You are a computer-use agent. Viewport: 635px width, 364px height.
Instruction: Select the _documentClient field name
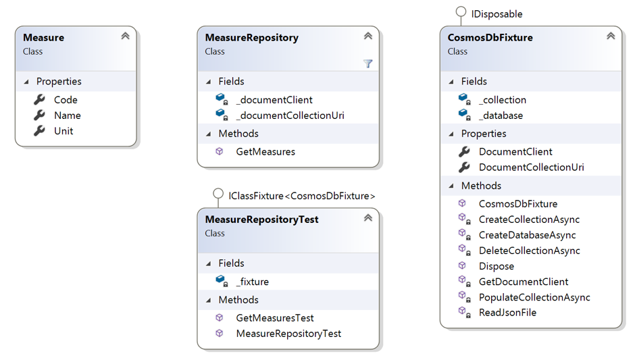click(274, 99)
